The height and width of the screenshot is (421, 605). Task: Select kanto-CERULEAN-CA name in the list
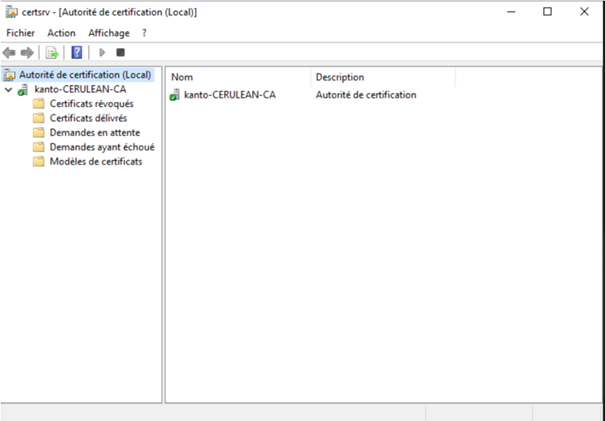tap(230, 95)
